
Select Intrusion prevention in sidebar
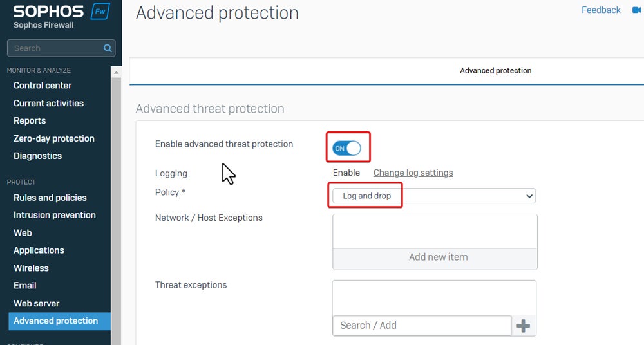pyautogui.click(x=55, y=215)
